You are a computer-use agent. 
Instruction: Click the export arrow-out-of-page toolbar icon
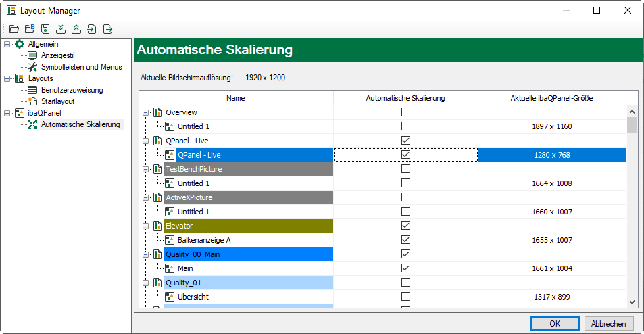107,29
